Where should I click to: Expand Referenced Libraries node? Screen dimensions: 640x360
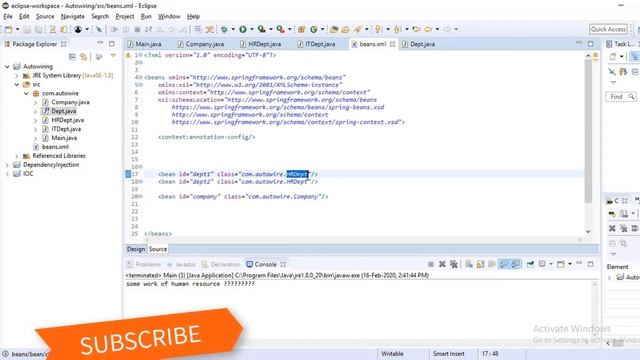click(17, 156)
